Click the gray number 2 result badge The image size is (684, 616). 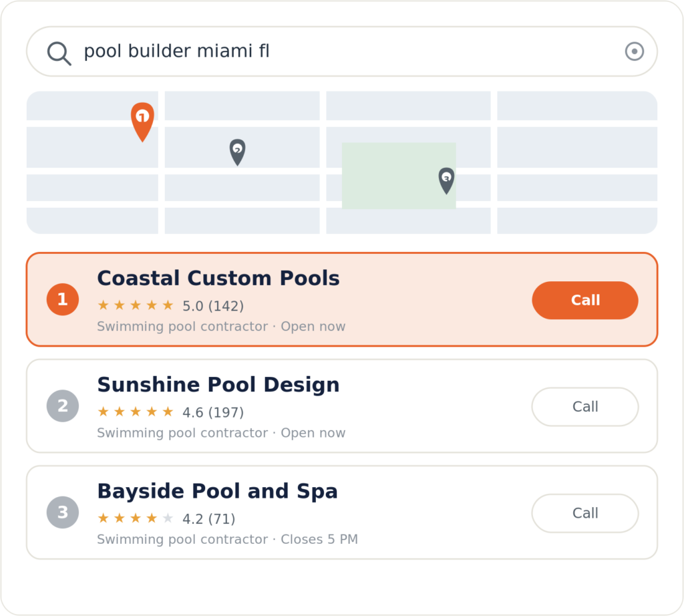point(63,406)
